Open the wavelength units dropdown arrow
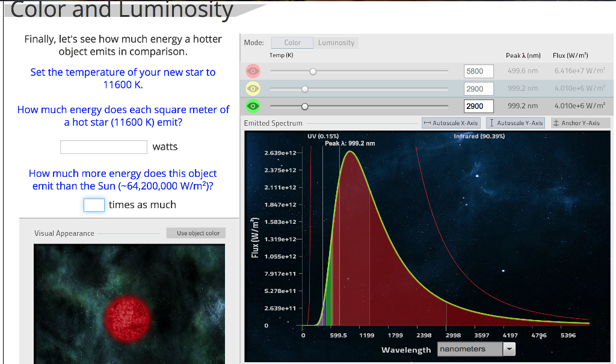 coord(508,349)
